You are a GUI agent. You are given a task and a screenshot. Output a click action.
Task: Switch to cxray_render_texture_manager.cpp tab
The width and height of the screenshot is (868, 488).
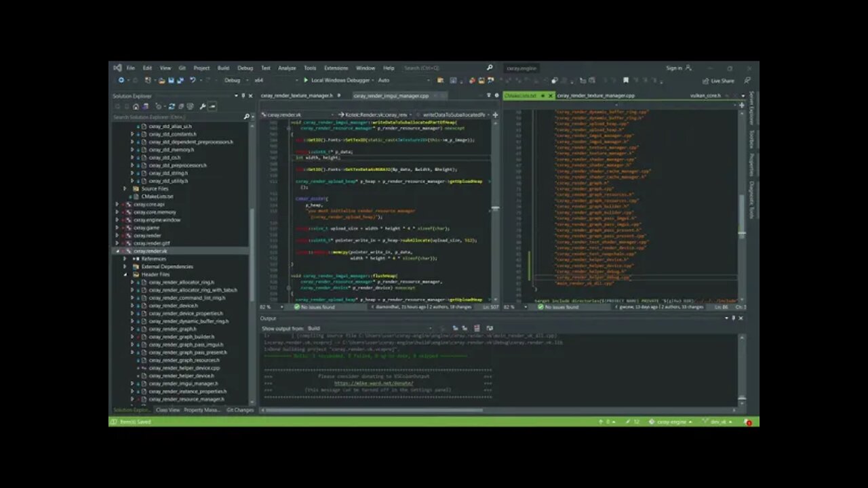click(595, 96)
